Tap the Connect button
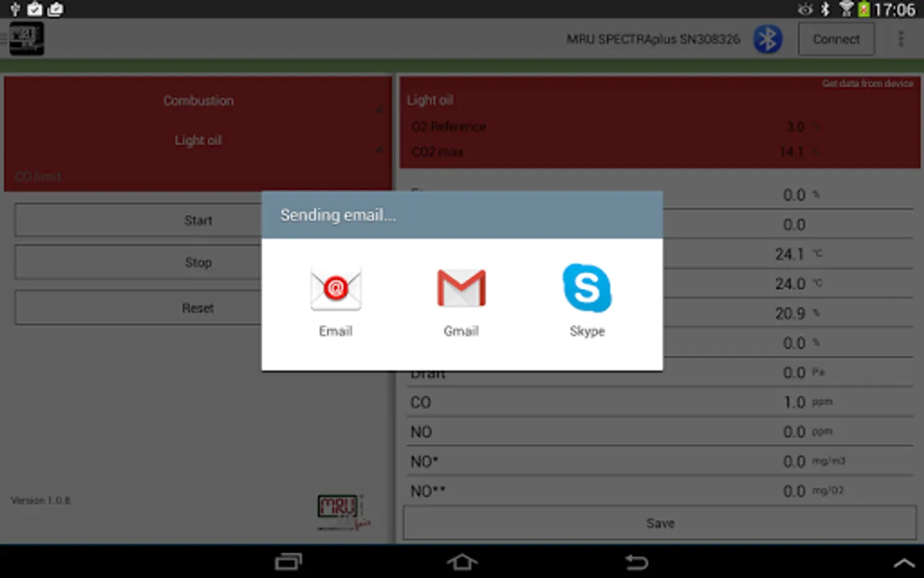 pyautogui.click(x=836, y=39)
